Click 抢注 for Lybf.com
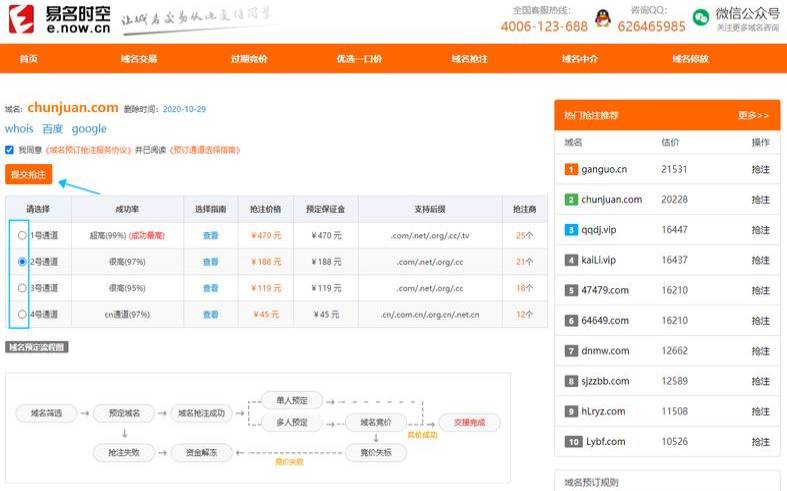787x491 pixels. pos(760,442)
